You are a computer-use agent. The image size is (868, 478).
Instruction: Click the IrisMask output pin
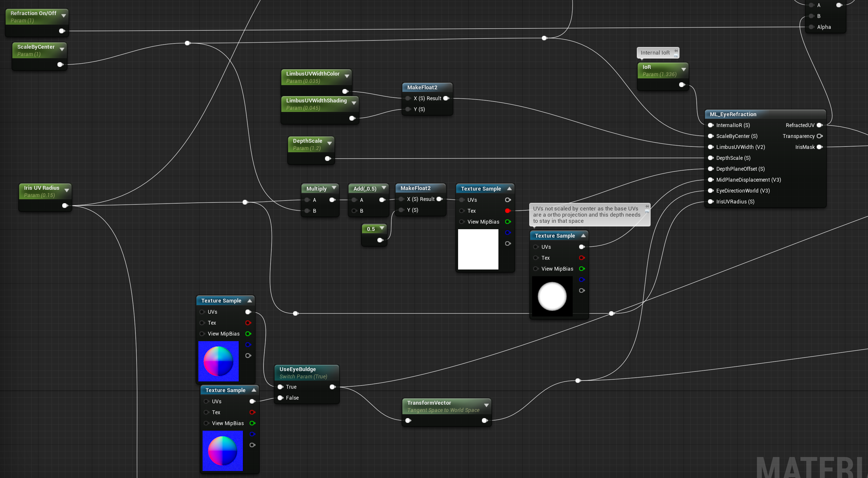(819, 147)
